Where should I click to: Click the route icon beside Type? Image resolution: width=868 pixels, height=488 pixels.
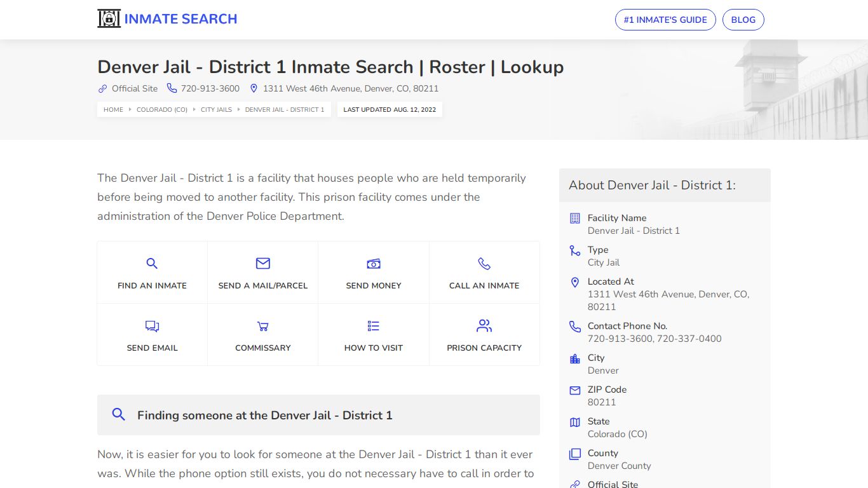pyautogui.click(x=575, y=250)
